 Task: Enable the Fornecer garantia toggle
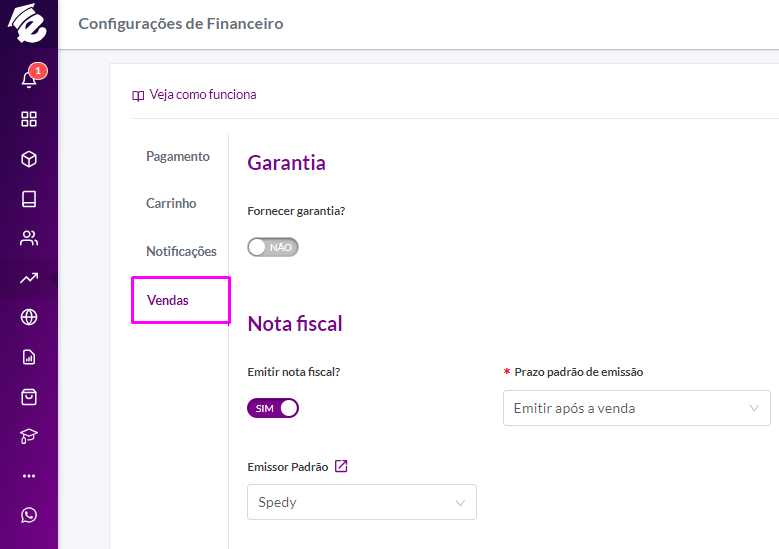[x=273, y=247]
